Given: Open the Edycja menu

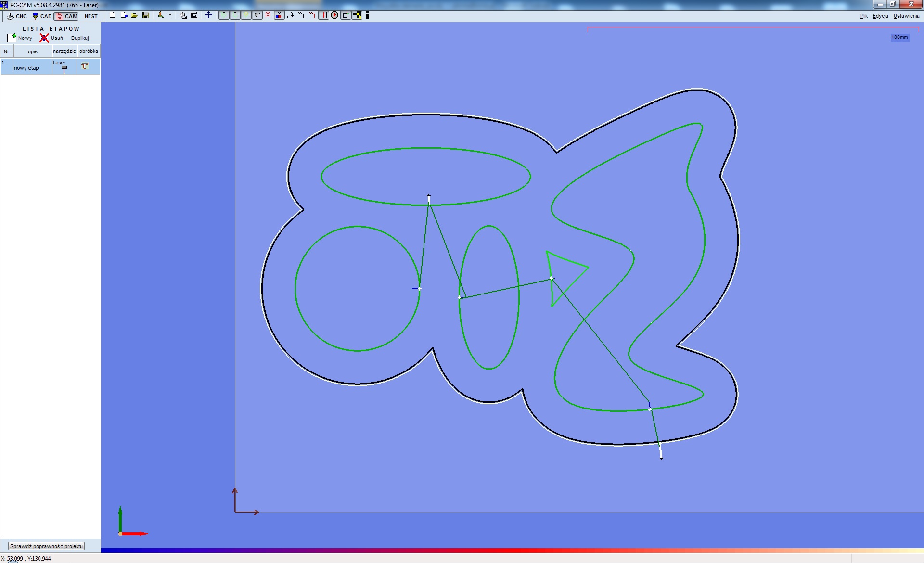Looking at the screenshot, I should 880,16.
